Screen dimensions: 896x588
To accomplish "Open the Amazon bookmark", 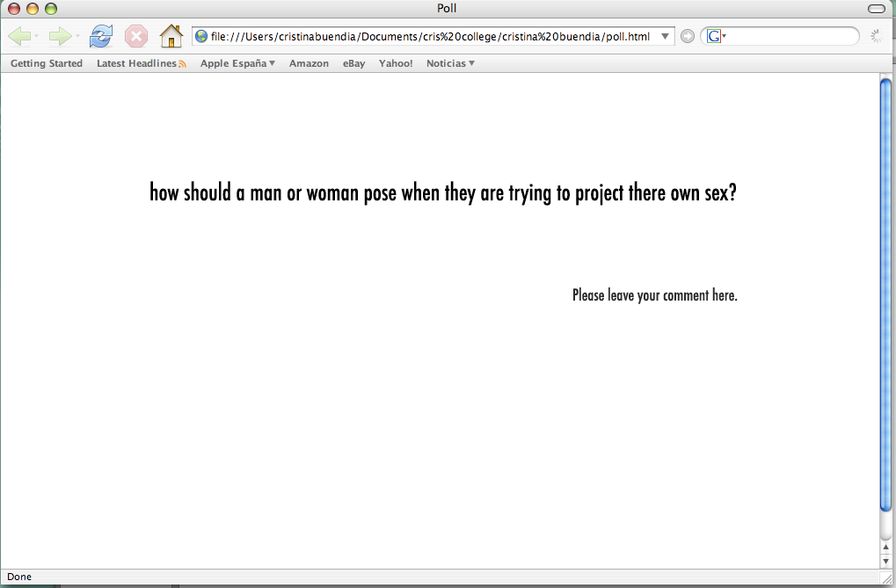I will [x=309, y=63].
